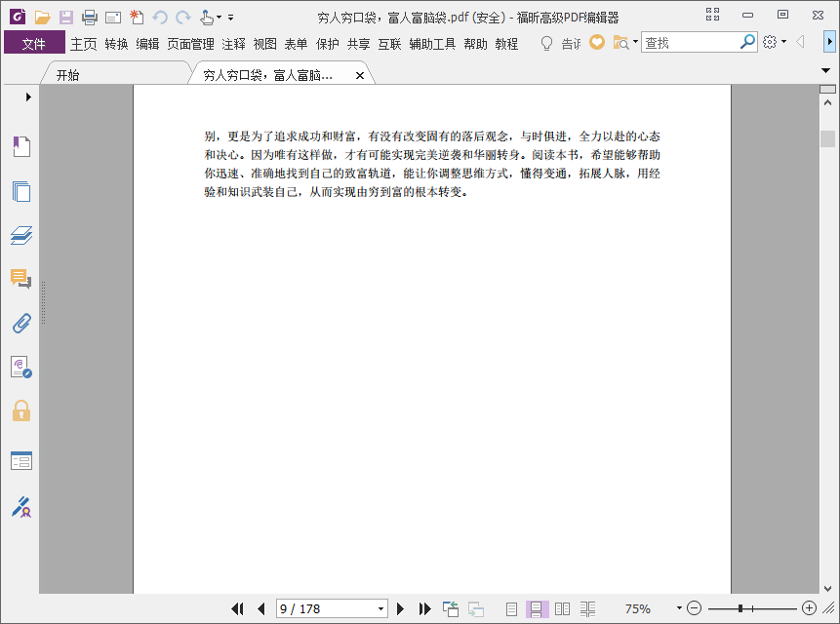840x624 pixels.
Task: Open the 帮助 ribbon tab
Action: tap(476, 44)
